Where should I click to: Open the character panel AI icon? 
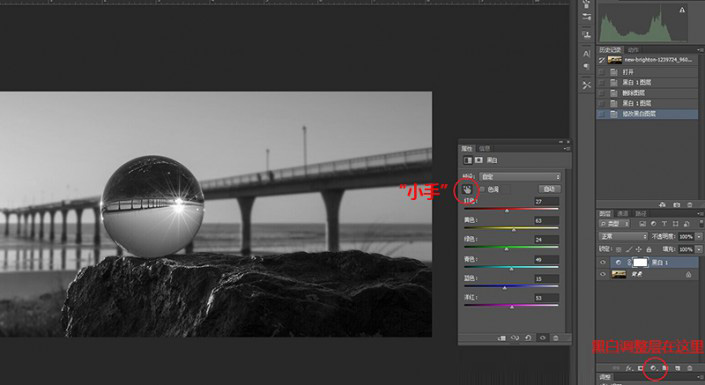586,54
